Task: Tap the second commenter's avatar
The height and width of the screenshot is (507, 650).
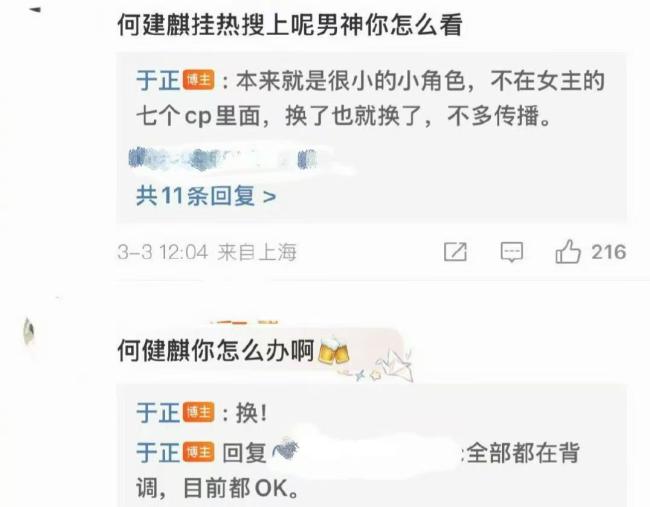Action: [29, 331]
